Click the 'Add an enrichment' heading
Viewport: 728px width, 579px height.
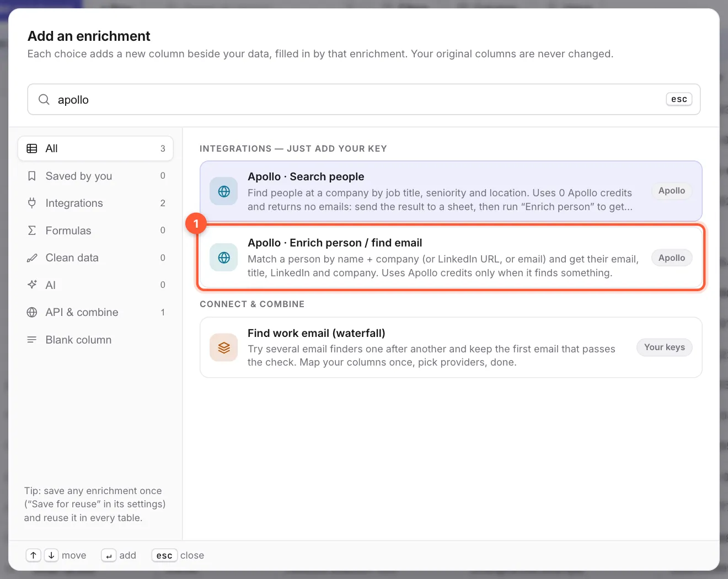[x=89, y=36]
